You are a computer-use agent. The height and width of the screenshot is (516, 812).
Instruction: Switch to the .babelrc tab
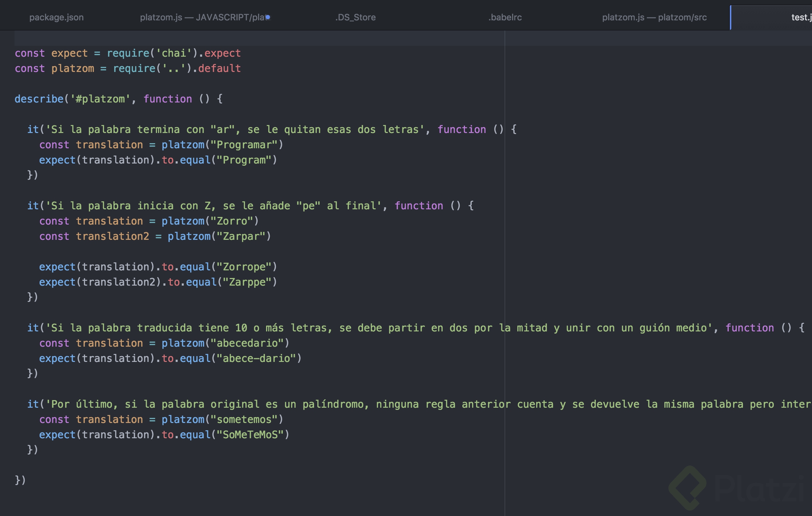click(x=505, y=17)
